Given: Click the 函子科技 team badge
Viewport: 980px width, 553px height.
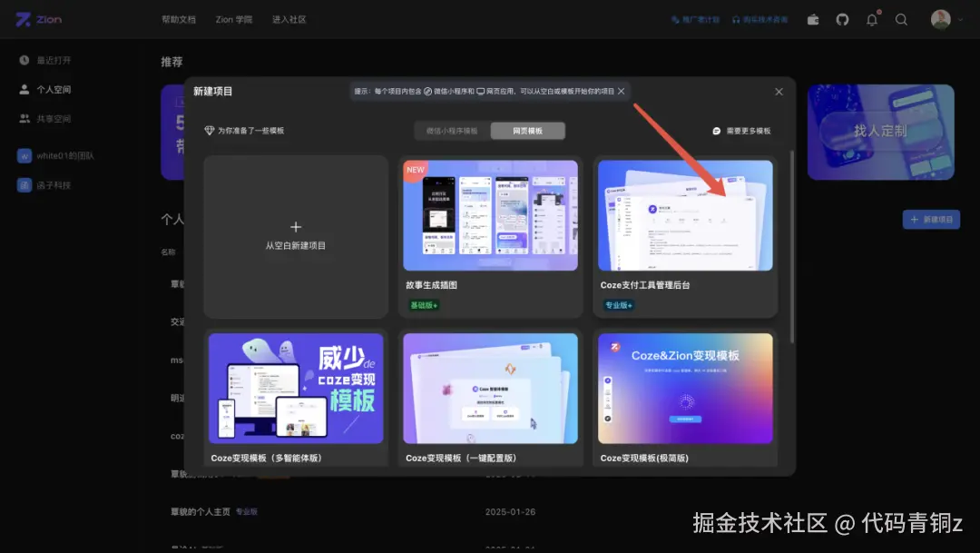Looking at the screenshot, I should (24, 185).
